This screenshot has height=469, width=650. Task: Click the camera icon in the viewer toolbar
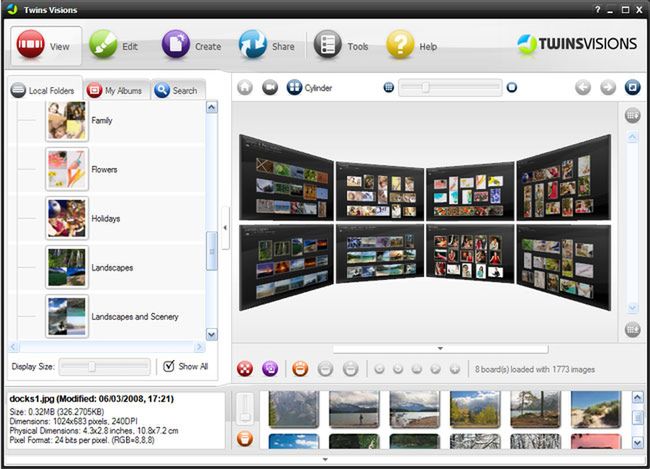tap(270, 87)
